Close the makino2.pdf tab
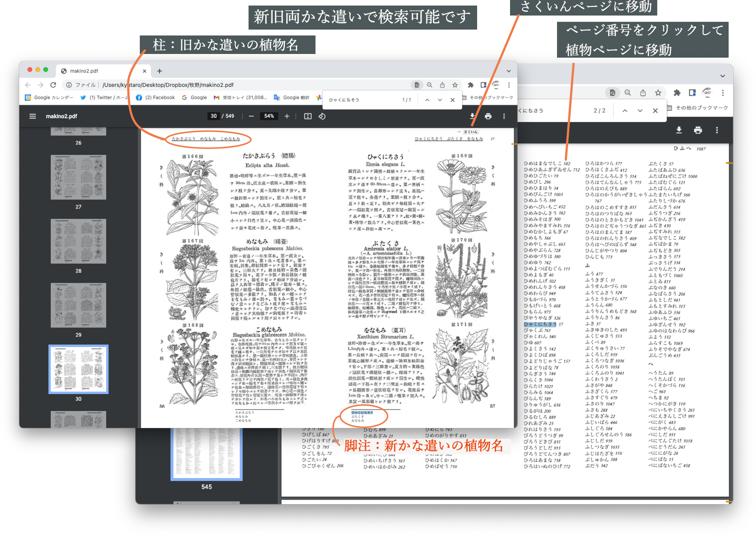 144,71
